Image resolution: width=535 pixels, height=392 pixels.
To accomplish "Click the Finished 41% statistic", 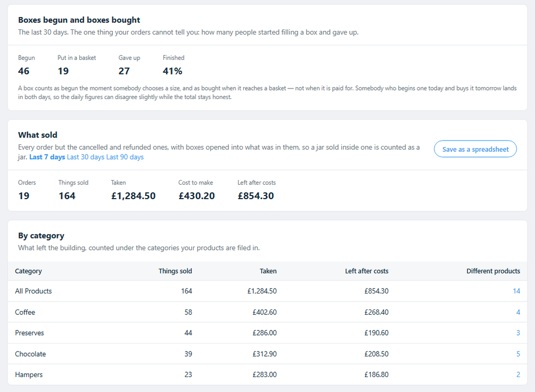I will coord(174,65).
